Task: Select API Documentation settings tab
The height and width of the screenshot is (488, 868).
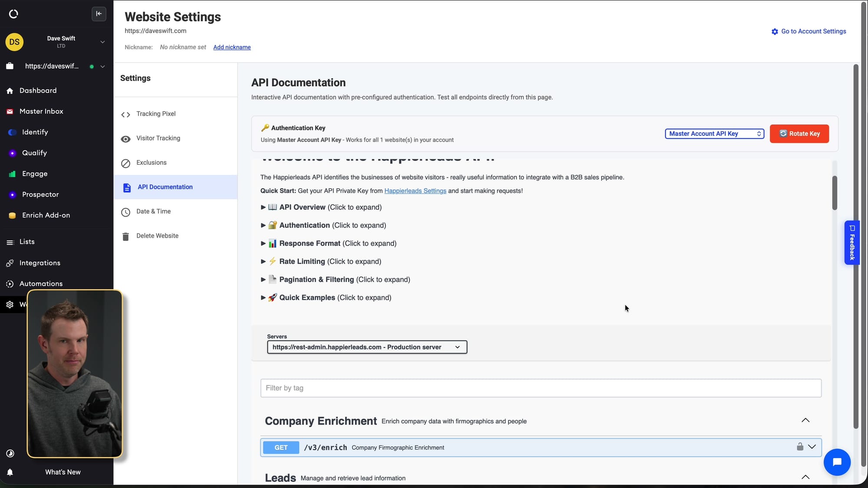Action: [x=175, y=187]
